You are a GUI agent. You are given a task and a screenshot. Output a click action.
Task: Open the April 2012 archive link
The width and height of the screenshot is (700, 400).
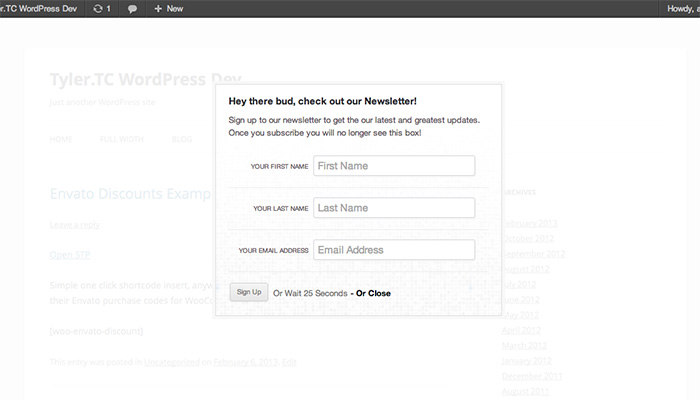(521, 330)
